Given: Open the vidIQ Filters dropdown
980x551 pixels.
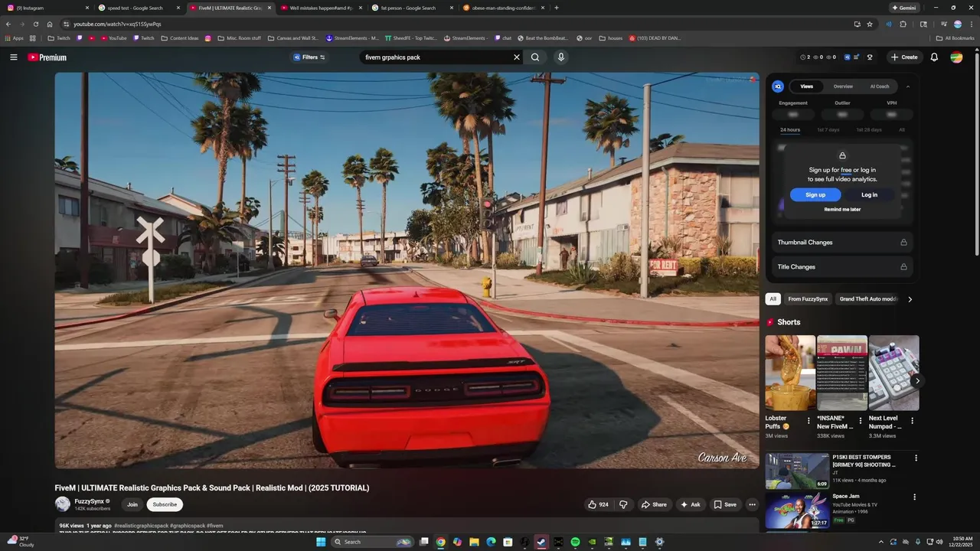Looking at the screenshot, I should pos(309,57).
